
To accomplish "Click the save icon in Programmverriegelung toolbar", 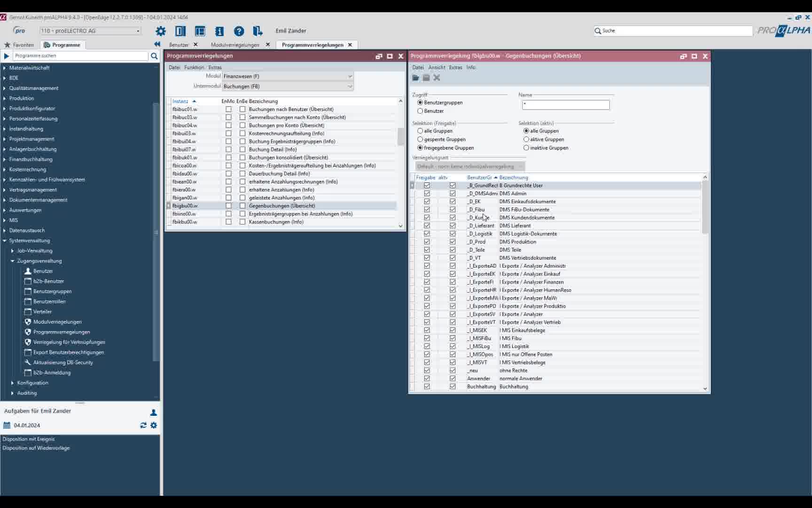I will click(426, 78).
